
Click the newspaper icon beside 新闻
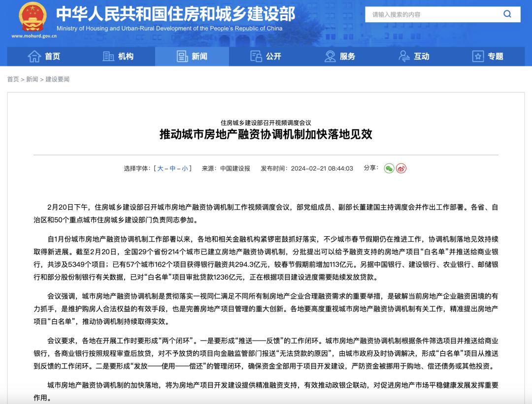[182, 56]
